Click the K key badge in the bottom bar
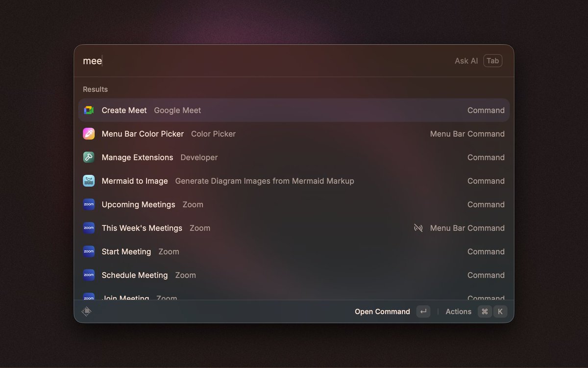 (500, 312)
